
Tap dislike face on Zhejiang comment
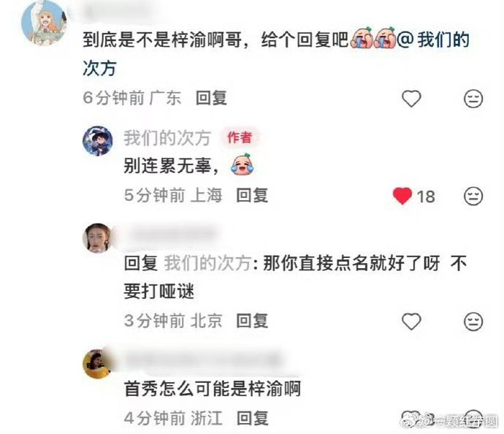(473, 418)
